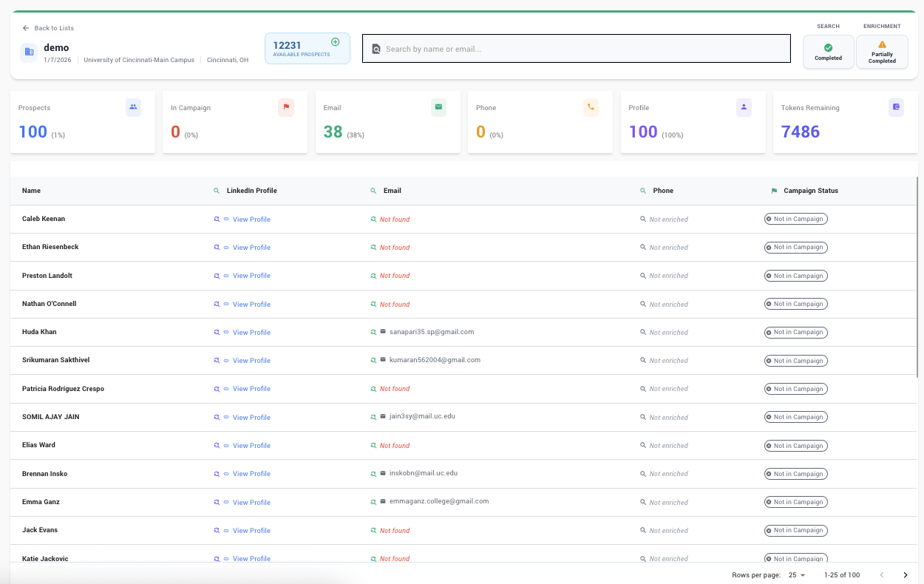This screenshot has width=924, height=584.
Task: Open View Profile for Elias Ward
Action: point(251,446)
